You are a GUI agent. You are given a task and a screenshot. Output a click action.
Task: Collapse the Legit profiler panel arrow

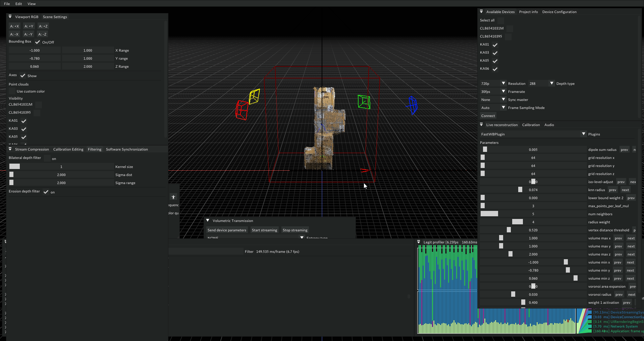coord(419,242)
